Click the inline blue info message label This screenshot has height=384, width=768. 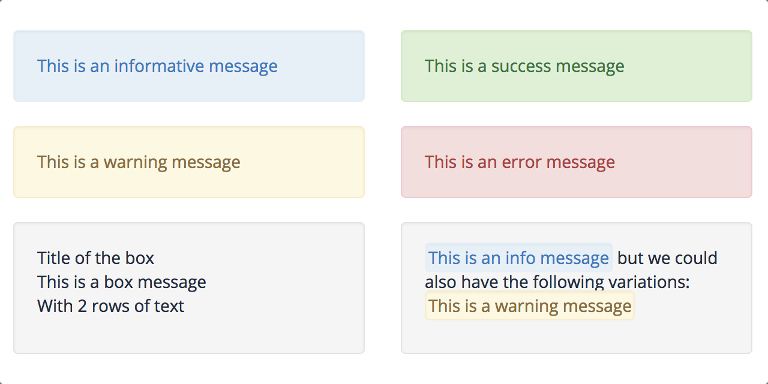coord(519,258)
